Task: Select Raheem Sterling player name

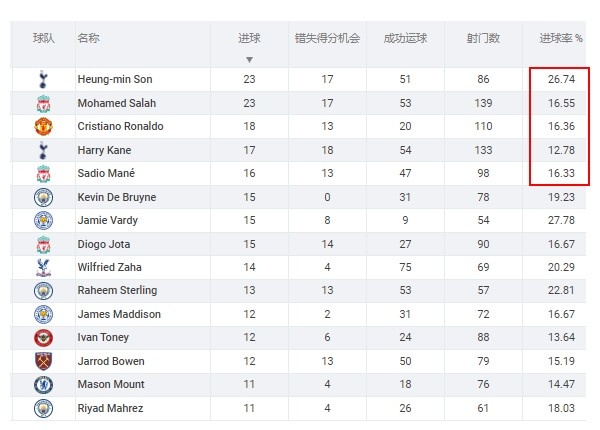Action: click(x=117, y=290)
